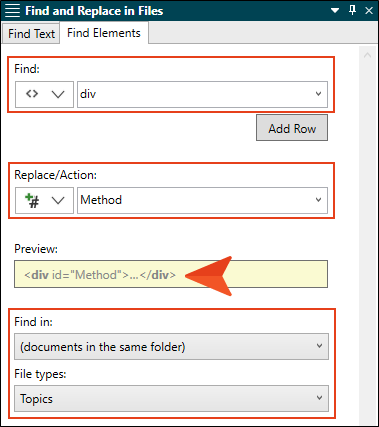Open the hamburger menu in panel title bar
Screen dimensions: 379x427
click(x=13, y=11)
